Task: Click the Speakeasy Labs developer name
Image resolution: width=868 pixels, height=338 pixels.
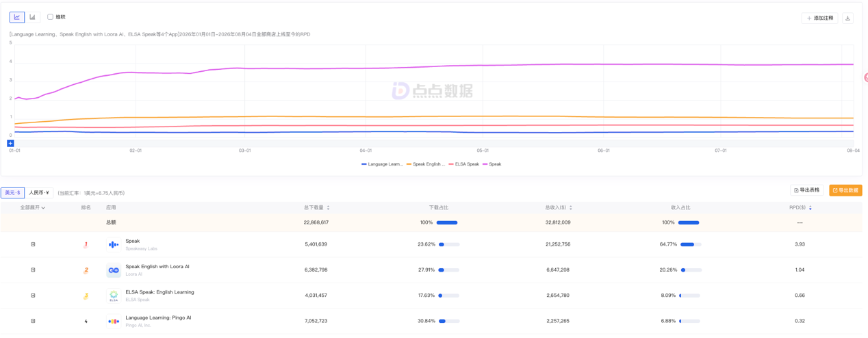Action: pyautogui.click(x=141, y=248)
